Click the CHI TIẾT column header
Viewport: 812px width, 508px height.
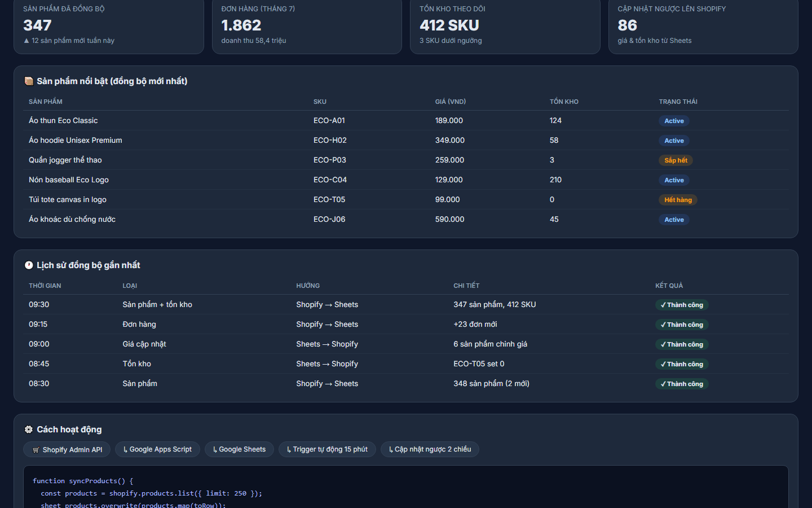tap(466, 286)
